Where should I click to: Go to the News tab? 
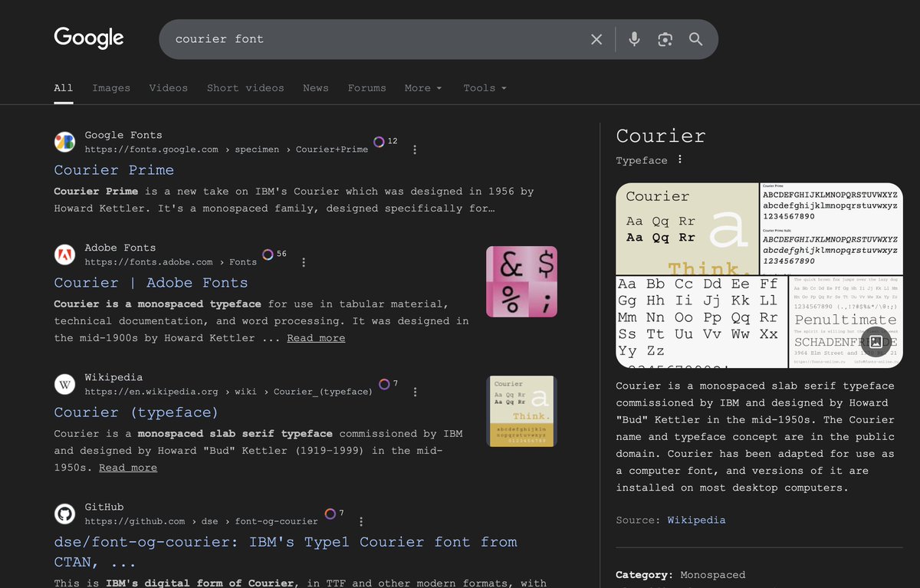point(316,88)
